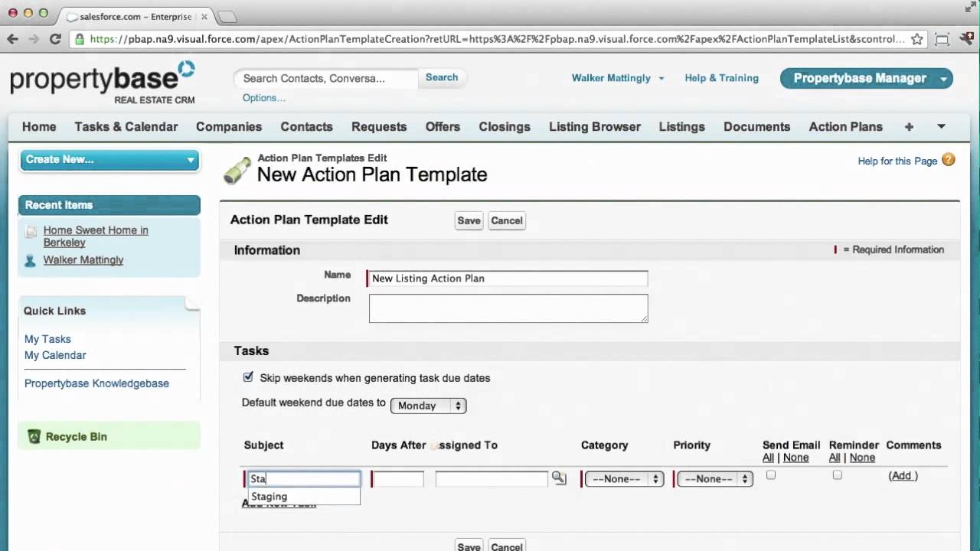Switch to the Companies tab
This screenshot has width=980, height=551.
click(229, 127)
